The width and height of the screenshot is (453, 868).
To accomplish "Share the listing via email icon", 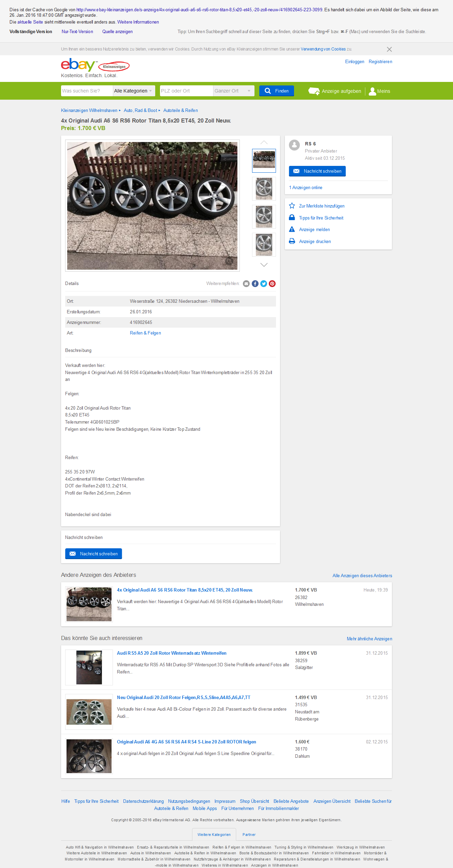I will point(246,284).
